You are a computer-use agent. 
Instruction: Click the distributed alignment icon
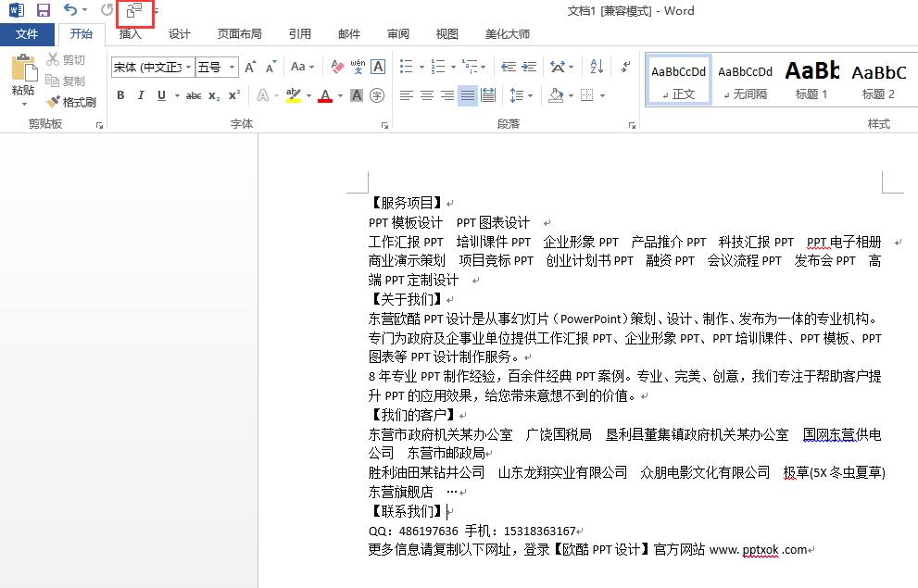pyautogui.click(x=487, y=94)
